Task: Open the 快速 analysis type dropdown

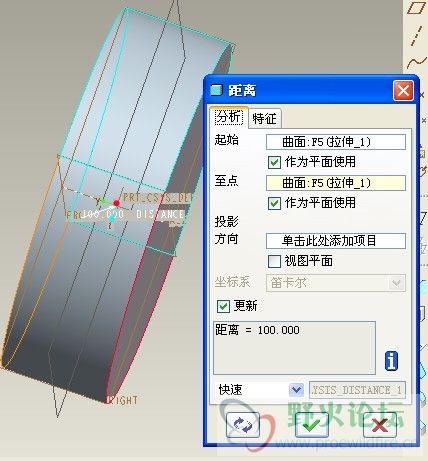Action: (x=260, y=390)
